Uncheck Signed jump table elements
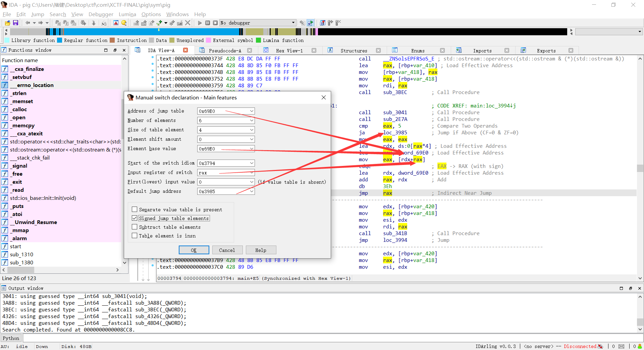Screen dimensions: 644x350 pos(135,218)
